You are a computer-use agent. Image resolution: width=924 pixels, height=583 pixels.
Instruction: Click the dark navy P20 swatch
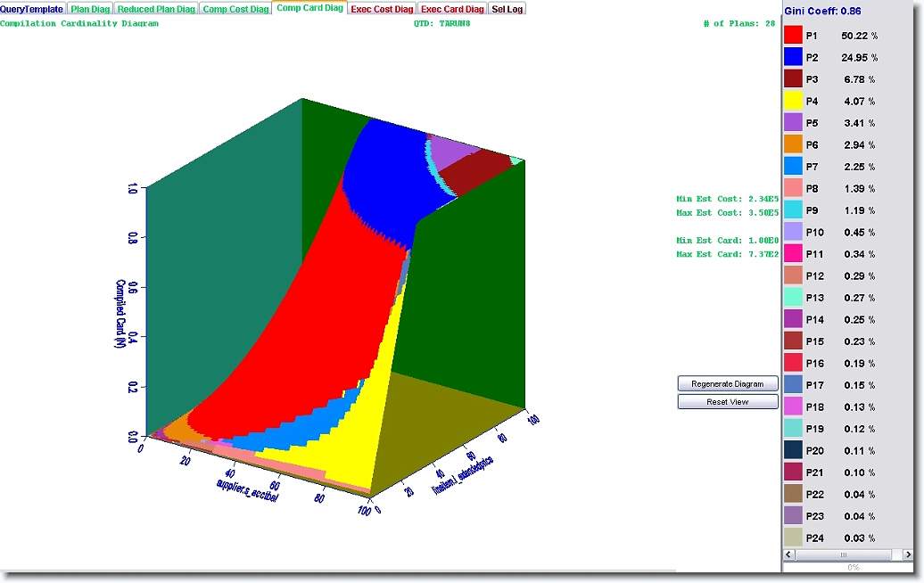793,450
